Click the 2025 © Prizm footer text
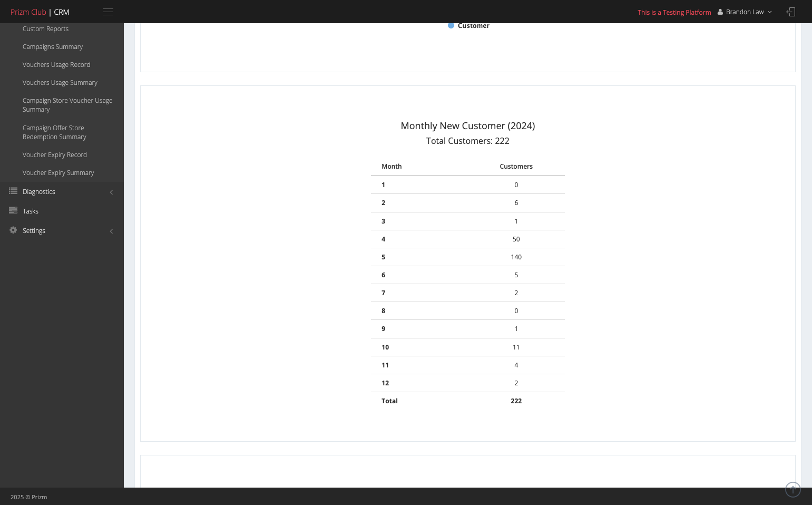The height and width of the screenshot is (505, 812). point(29,497)
